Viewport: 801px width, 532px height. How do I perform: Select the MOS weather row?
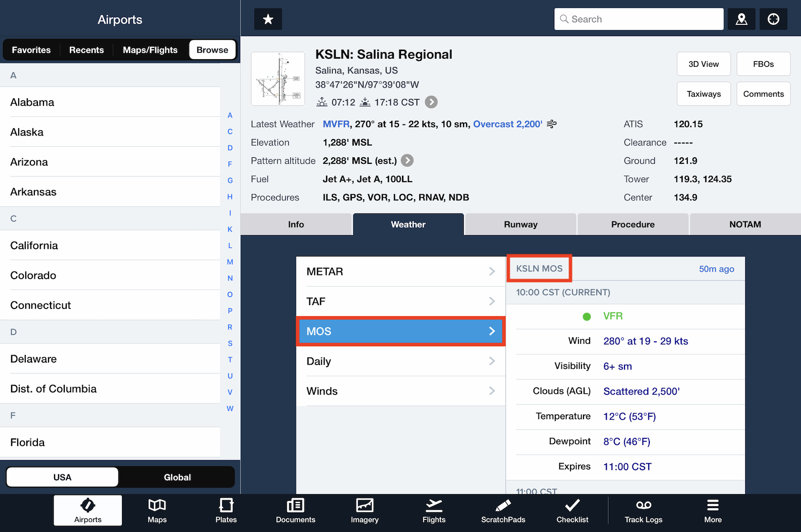(401, 331)
